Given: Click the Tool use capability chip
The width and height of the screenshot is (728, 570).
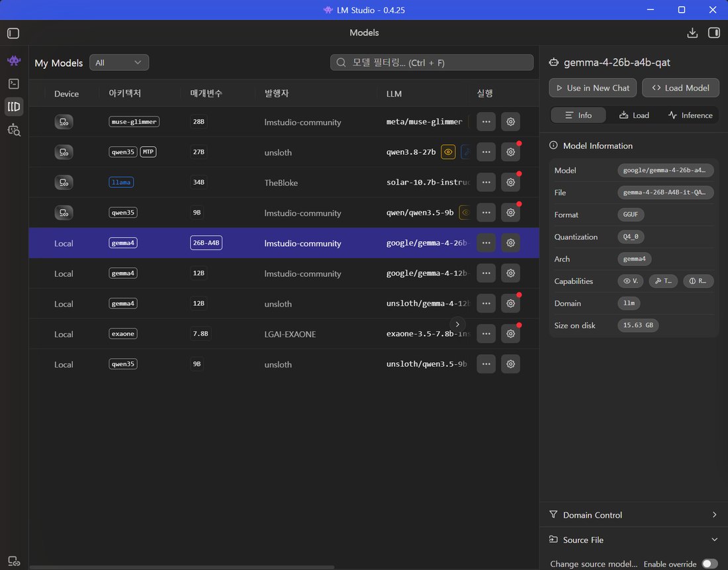Looking at the screenshot, I should [x=663, y=281].
